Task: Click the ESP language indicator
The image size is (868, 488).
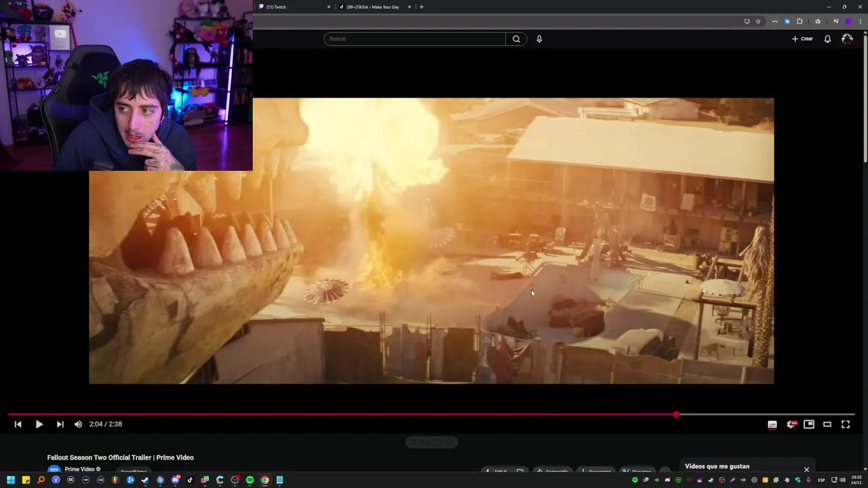Action: tap(821, 480)
